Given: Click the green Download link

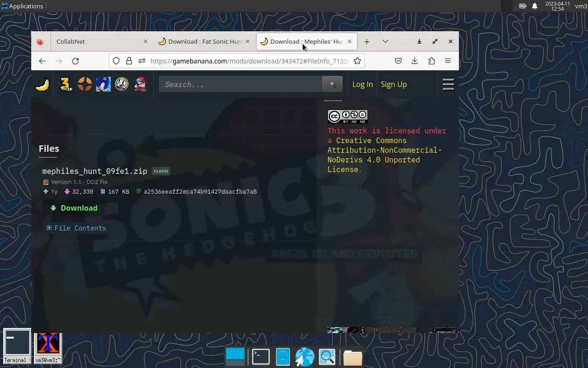Looking at the screenshot, I should pos(74,208).
